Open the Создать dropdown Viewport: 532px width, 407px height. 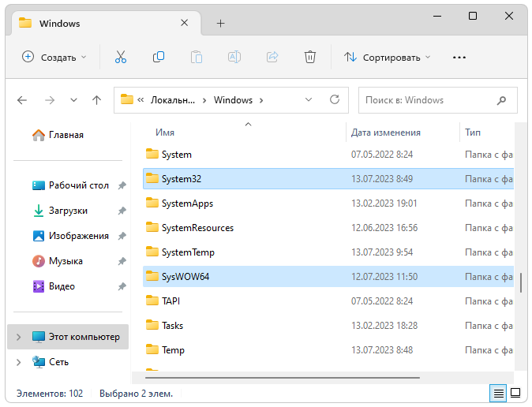pyautogui.click(x=54, y=57)
